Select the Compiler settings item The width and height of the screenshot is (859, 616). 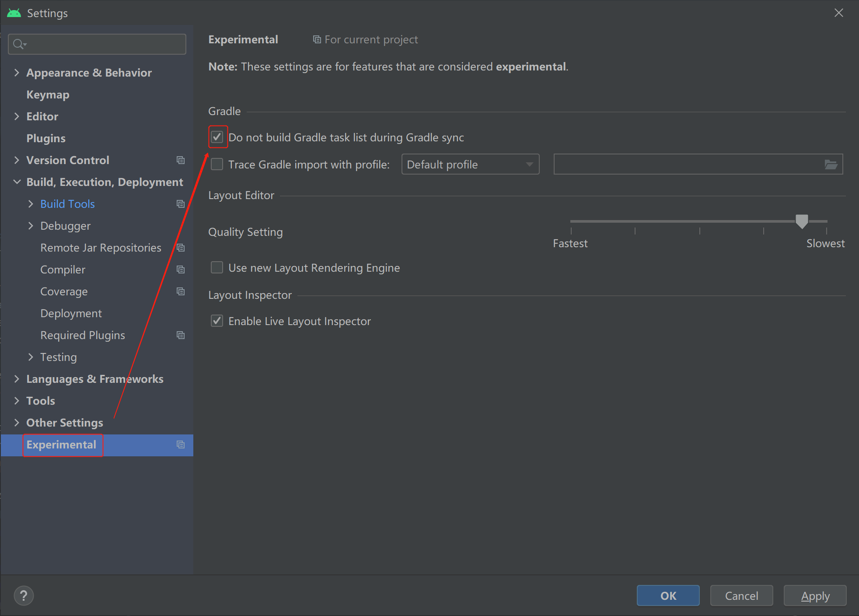(x=63, y=270)
